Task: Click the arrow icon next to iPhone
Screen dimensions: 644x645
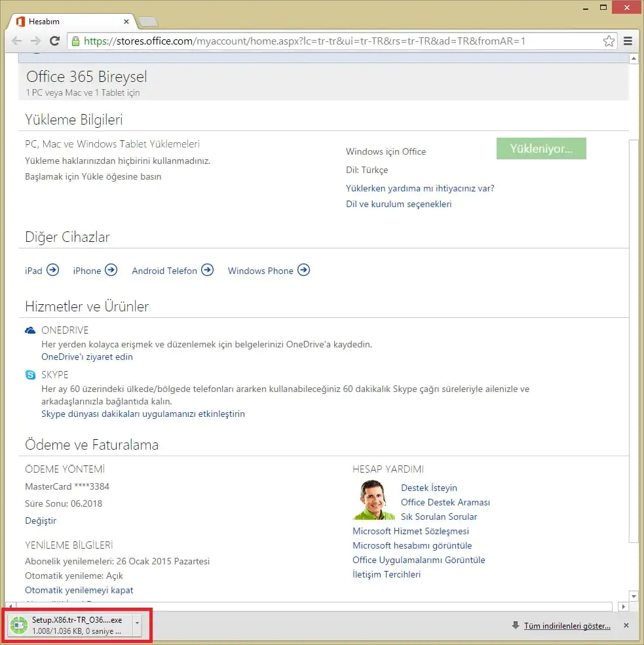Action: click(111, 270)
